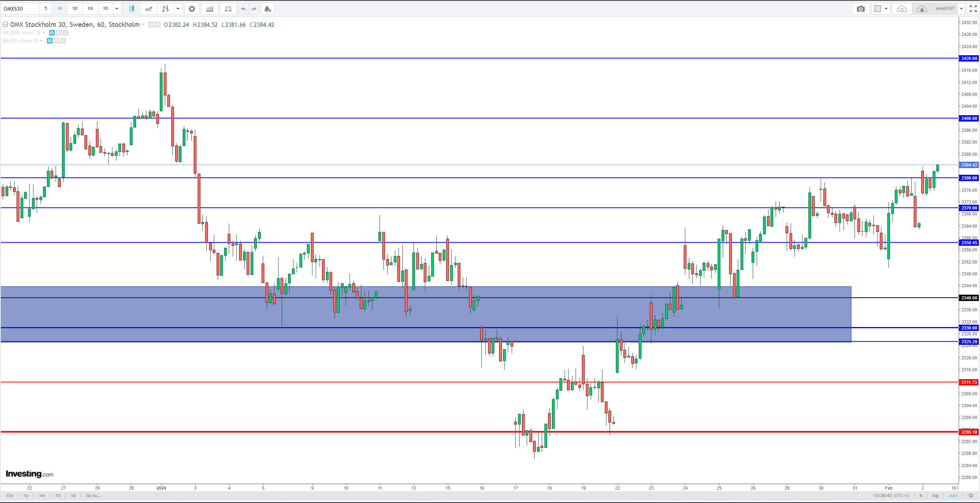Open cloud download of saved charts
The height and width of the screenshot is (503, 980).
coord(902,8)
